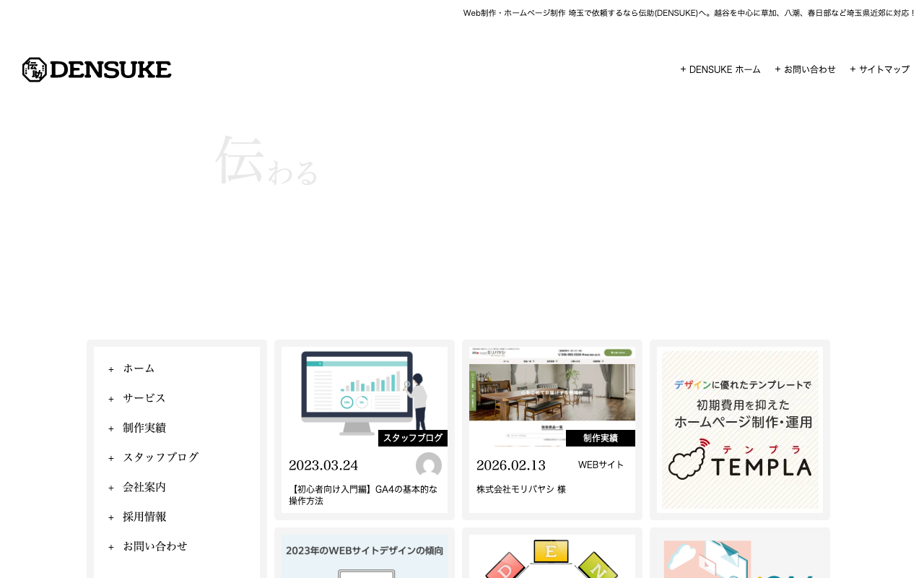Select サービス in the side menu
The image size is (924, 578).
pyautogui.click(x=144, y=398)
